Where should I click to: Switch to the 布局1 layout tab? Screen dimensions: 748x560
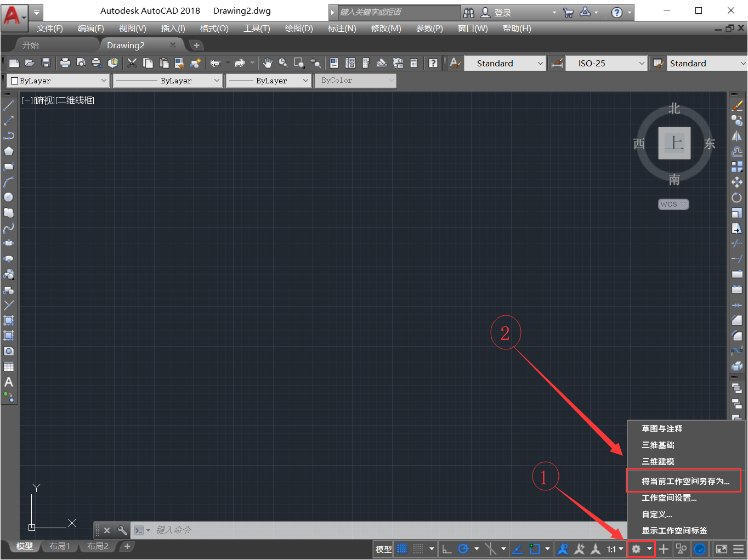click(x=59, y=546)
